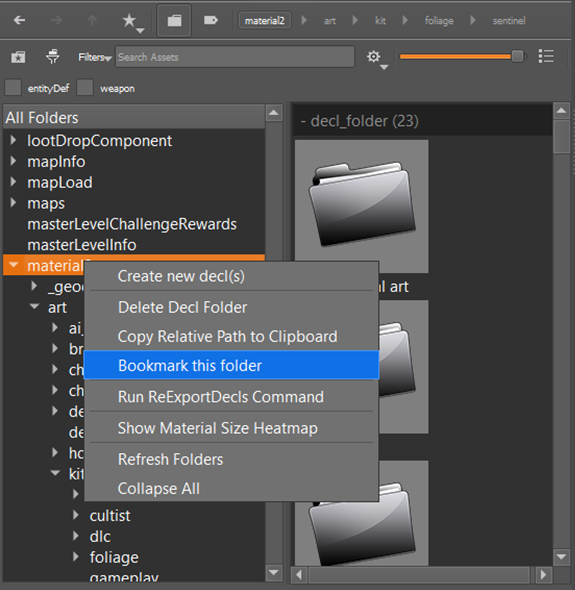Open the first decl folder thumbnail

click(x=361, y=206)
